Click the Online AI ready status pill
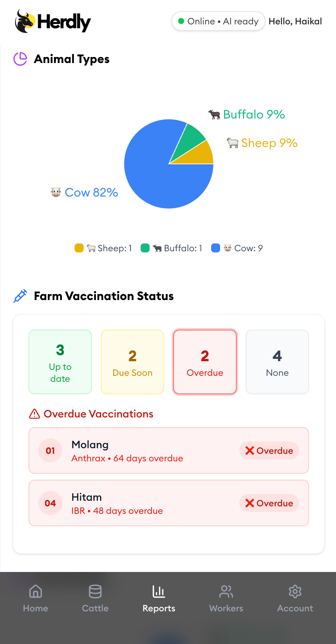Screen dimensions: 336x644 click(x=219, y=21)
